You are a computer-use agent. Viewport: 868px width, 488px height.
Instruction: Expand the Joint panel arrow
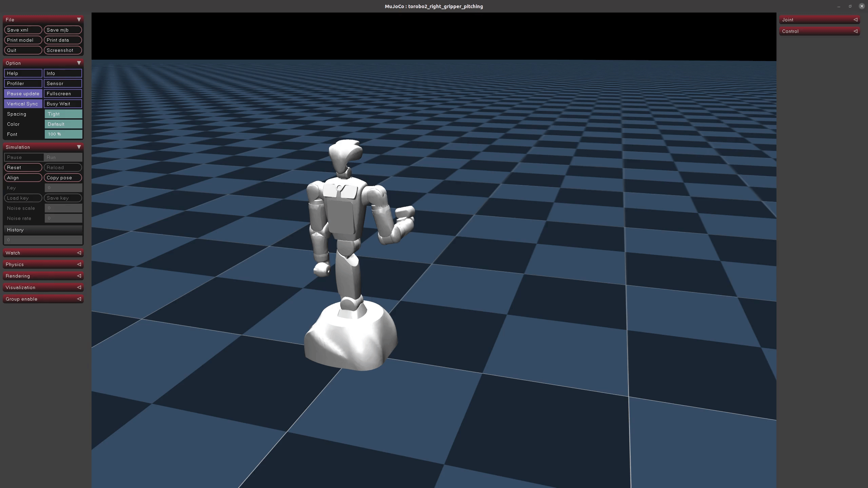(x=855, y=20)
